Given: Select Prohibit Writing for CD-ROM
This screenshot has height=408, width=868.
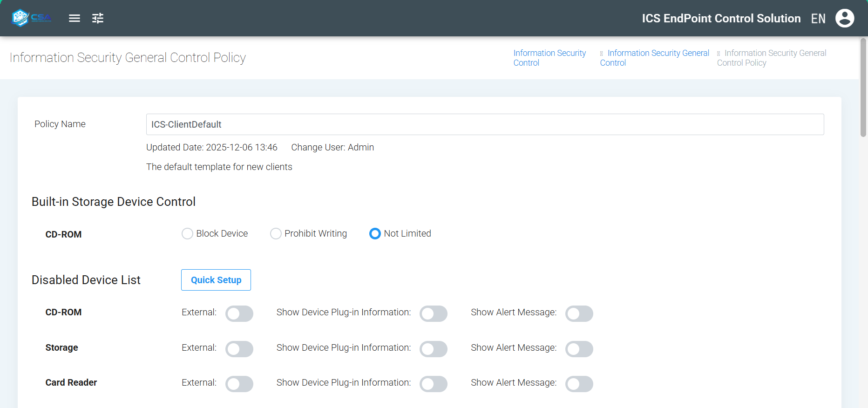Looking at the screenshot, I should point(276,233).
